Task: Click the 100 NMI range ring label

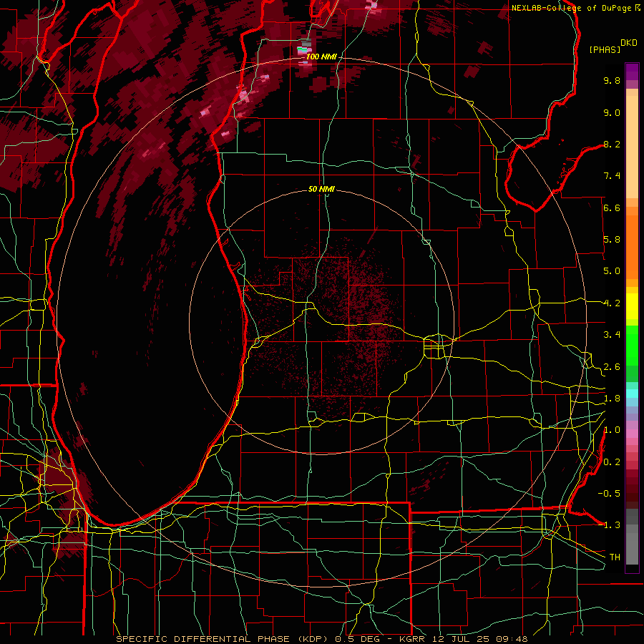Action: [321, 57]
